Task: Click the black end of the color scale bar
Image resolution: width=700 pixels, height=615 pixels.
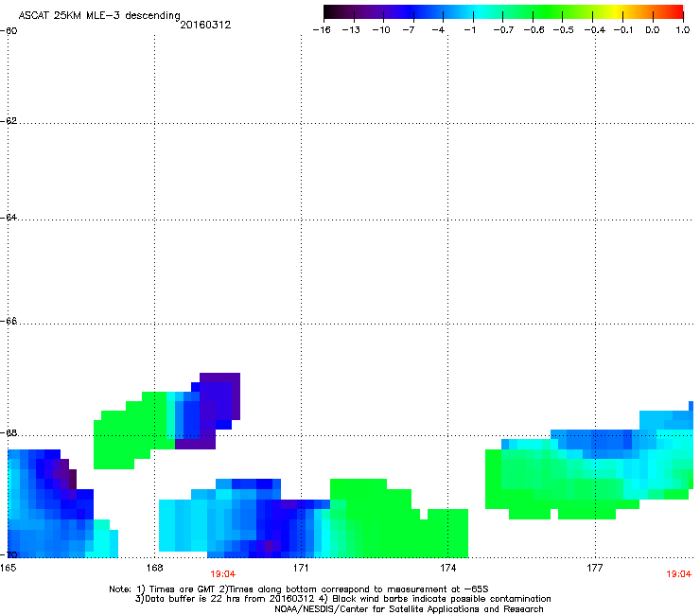Action: [x=329, y=11]
